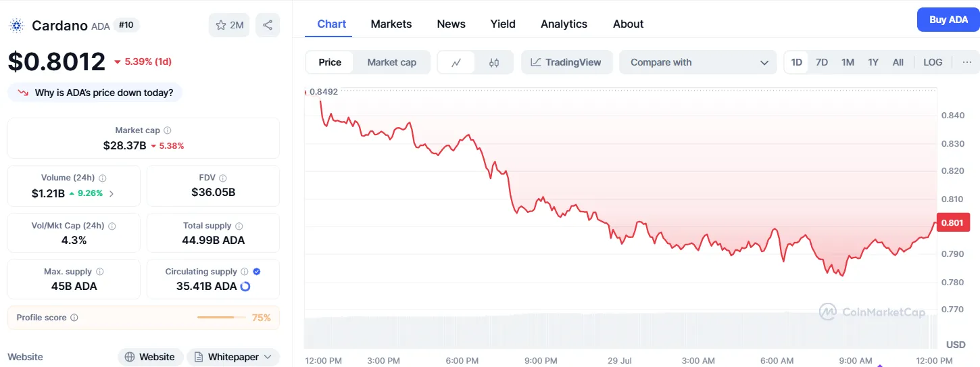Open the Analytics tab
Viewport: 980px width, 367px height.
pyautogui.click(x=564, y=24)
